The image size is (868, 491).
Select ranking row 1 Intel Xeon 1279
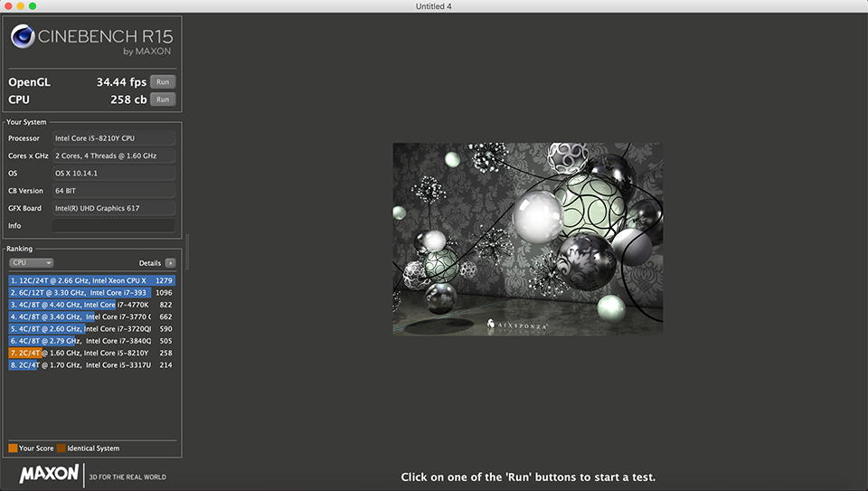[92, 280]
